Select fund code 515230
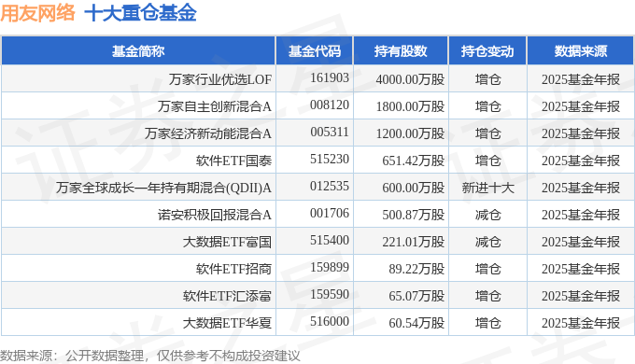The image size is (635, 364). (x=330, y=159)
